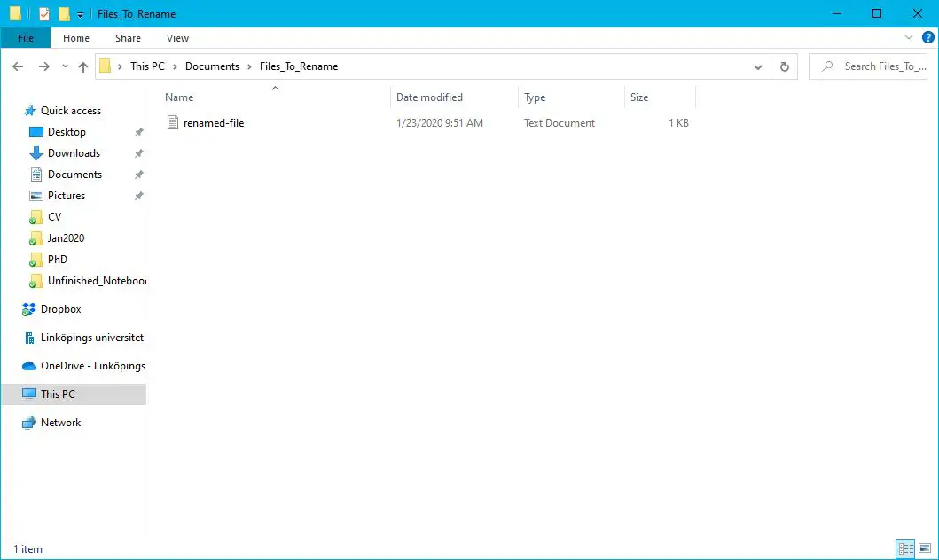Open Desktop in the navigation pane

67,132
